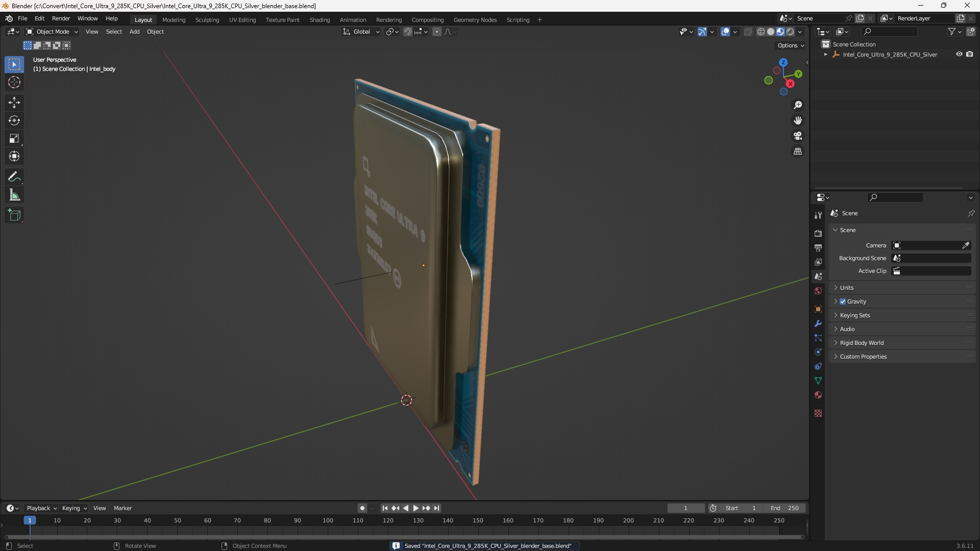This screenshot has width=980, height=551.
Task: Open the Render properties tab
Action: [818, 233]
